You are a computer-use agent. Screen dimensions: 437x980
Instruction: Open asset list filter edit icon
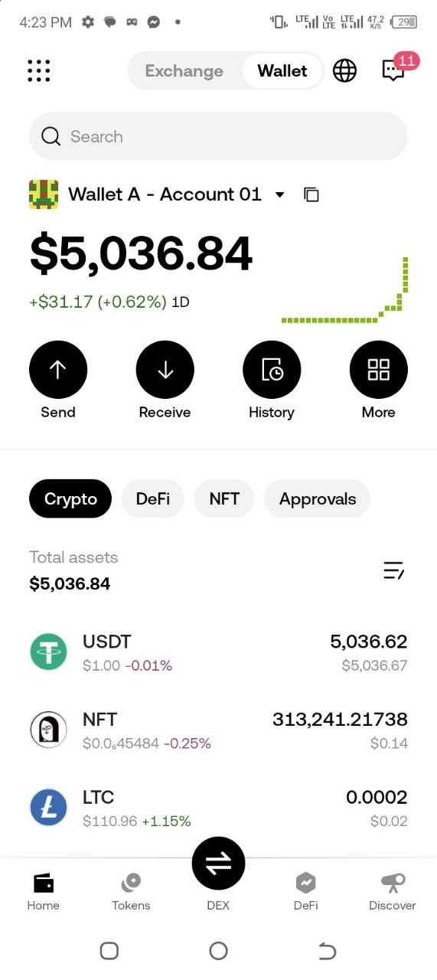tap(393, 570)
